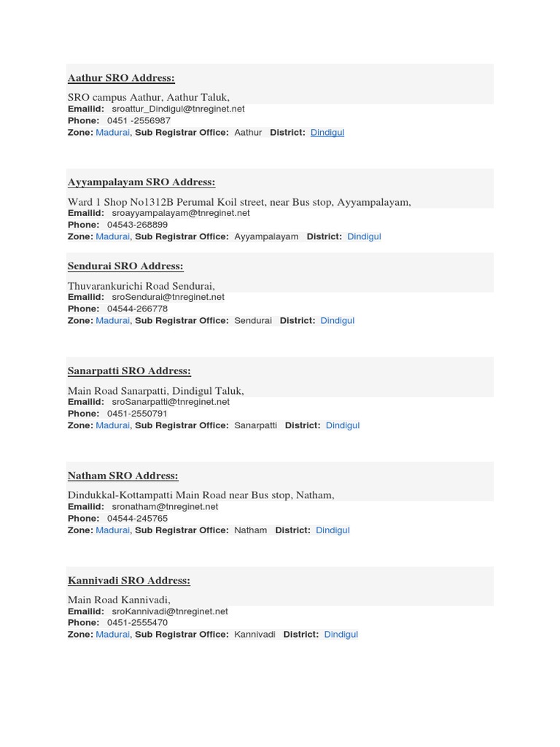Click the sroayyampalayam@tnreginet.net email text

tap(181, 213)
